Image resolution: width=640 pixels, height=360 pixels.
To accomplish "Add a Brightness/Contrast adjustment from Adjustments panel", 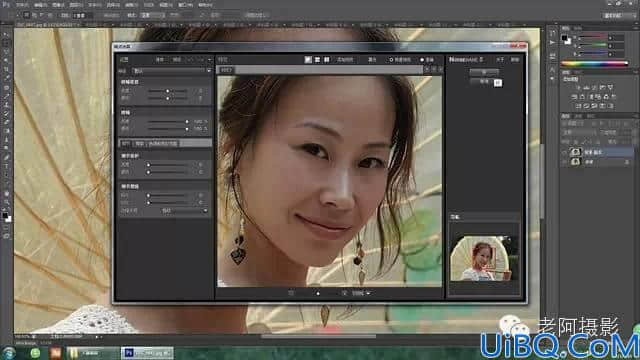I will tap(578, 87).
